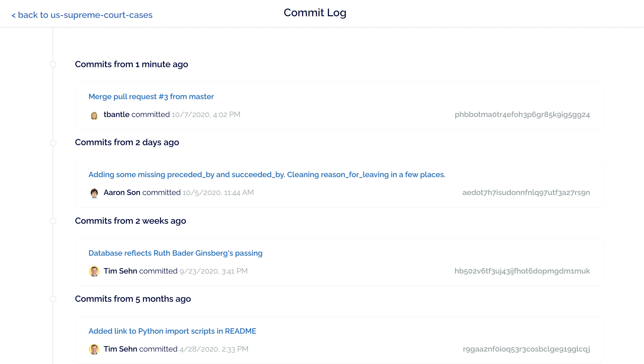Open commit about Ruth Bader Ginsberg's passing

(x=175, y=253)
